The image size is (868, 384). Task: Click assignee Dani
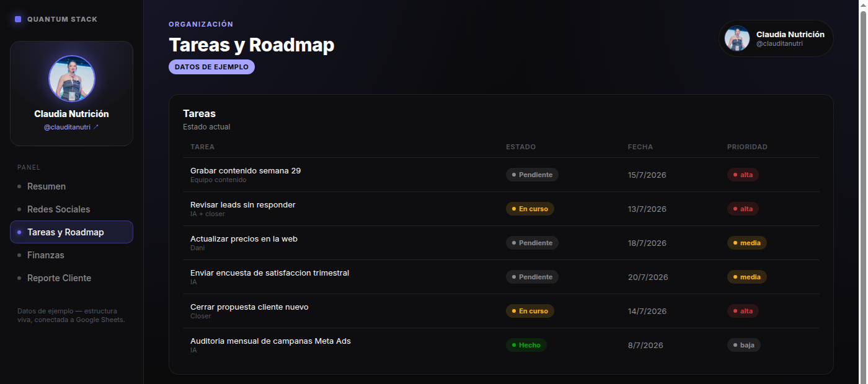tap(197, 248)
